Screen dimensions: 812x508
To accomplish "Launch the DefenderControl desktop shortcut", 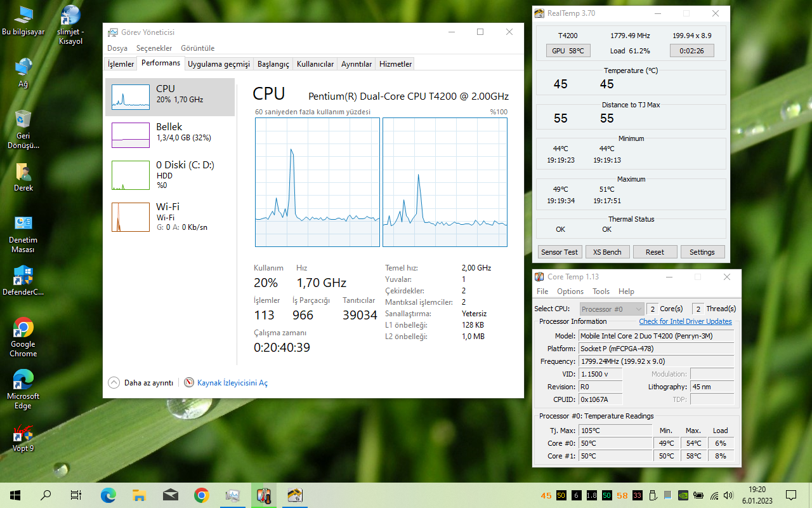I will [x=23, y=281].
